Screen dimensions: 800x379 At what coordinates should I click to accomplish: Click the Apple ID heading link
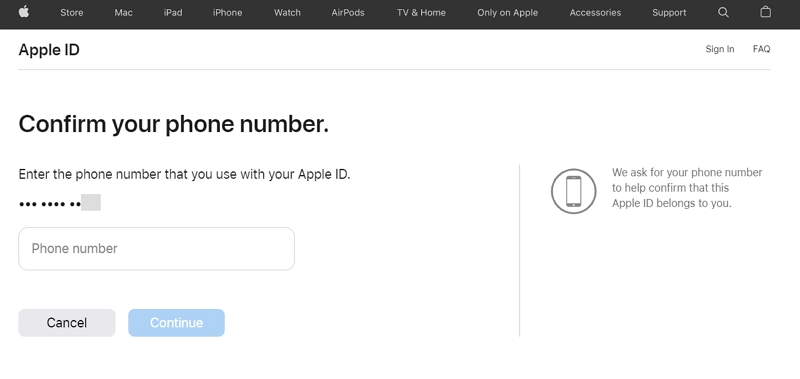(49, 50)
